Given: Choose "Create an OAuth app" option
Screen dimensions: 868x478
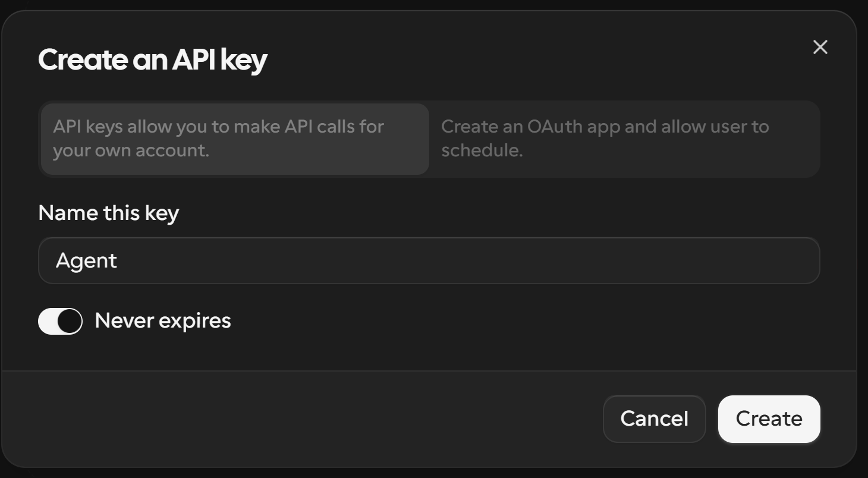Looking at the screenshot, I should (624, 139).
